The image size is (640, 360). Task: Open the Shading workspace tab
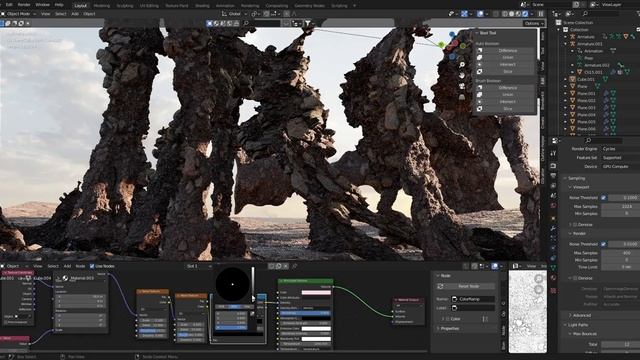[202, 6]
